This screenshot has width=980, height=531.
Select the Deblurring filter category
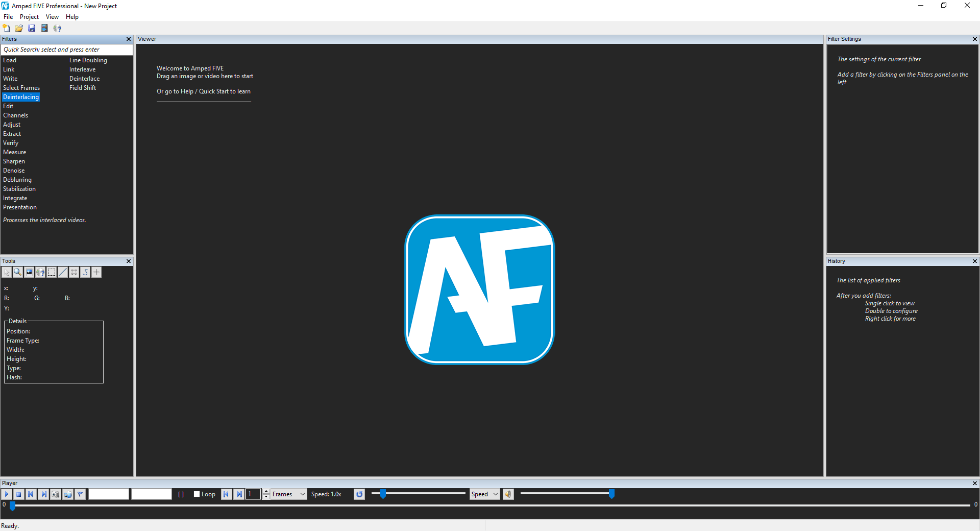tap(17, 180)
